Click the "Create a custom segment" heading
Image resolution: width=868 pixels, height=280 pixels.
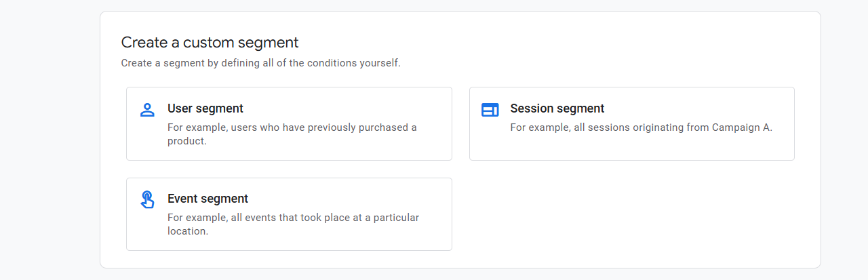[210, 42]
